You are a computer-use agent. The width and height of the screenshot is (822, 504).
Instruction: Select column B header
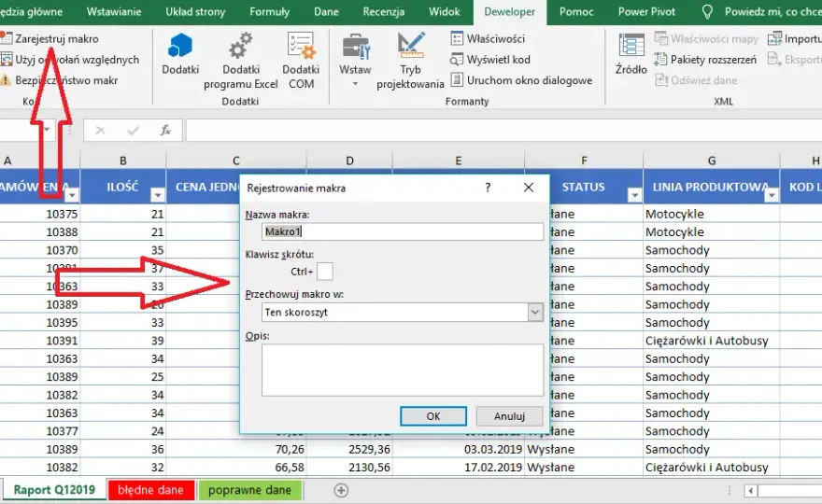[123, 161]
